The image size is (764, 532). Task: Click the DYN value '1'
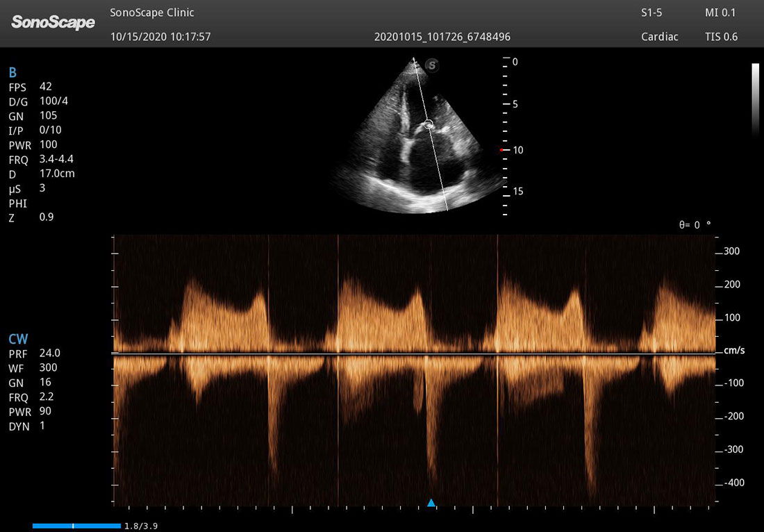coord(42,426)
